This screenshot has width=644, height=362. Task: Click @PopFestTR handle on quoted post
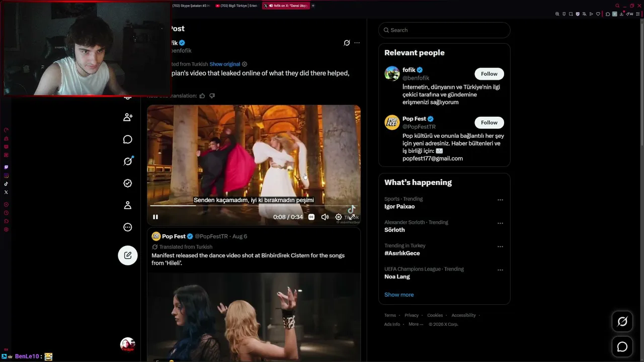[x=211, y=236]
